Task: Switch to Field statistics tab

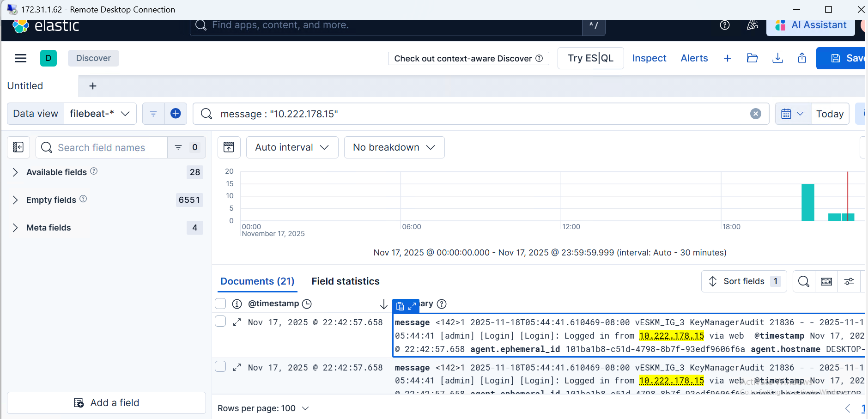Action: tap(346, 281)
